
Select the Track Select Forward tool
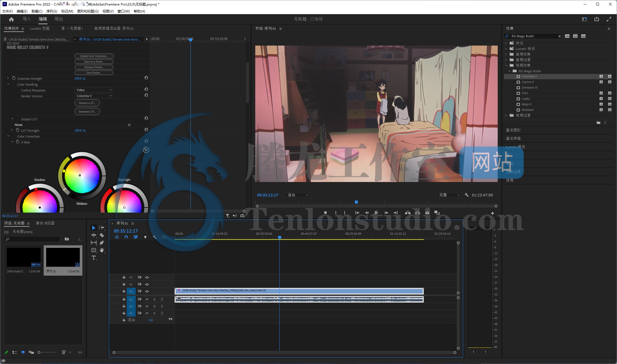point(102,228)
